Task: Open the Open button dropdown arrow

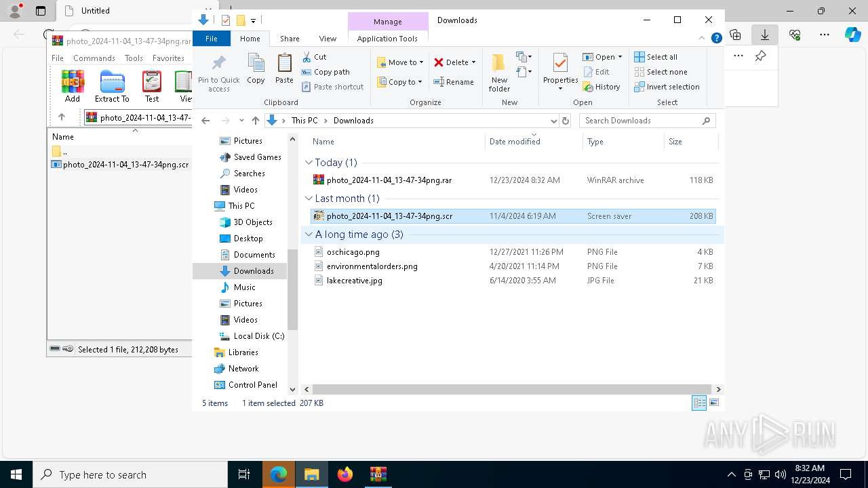Action: 620,57
